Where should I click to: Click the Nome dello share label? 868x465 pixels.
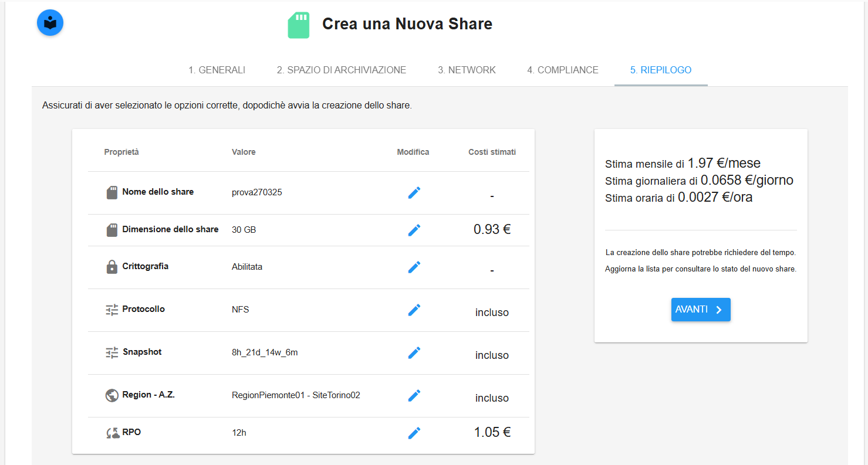click(x=158, y=192)
